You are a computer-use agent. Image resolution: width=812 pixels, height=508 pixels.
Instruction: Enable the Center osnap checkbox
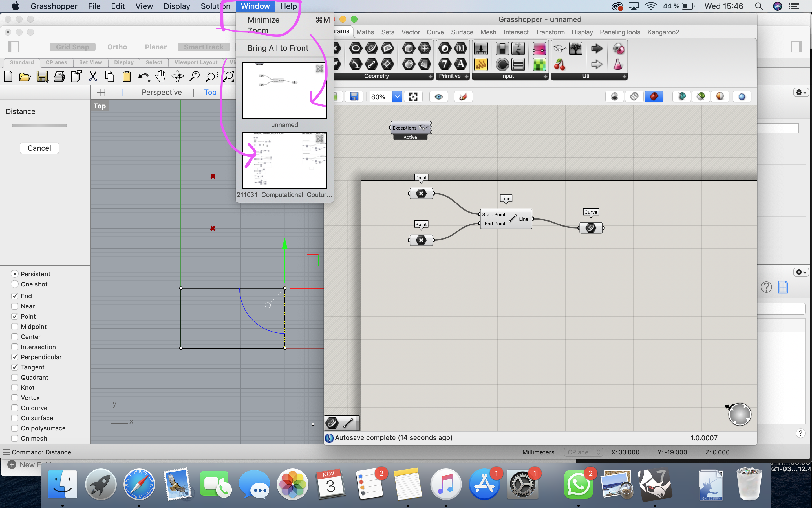14,336
